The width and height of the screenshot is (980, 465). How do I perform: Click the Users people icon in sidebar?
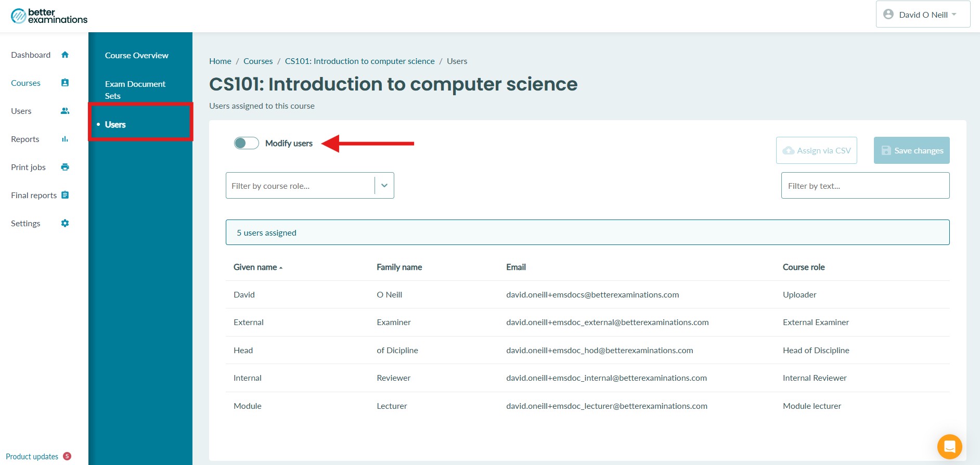(65, 111)
